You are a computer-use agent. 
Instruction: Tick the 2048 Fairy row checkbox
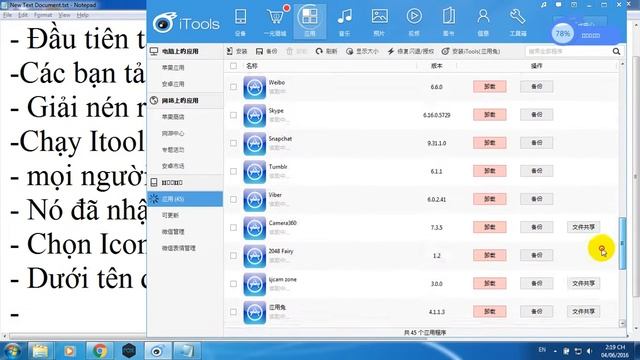pyautogui.click(x=233, y=256)
